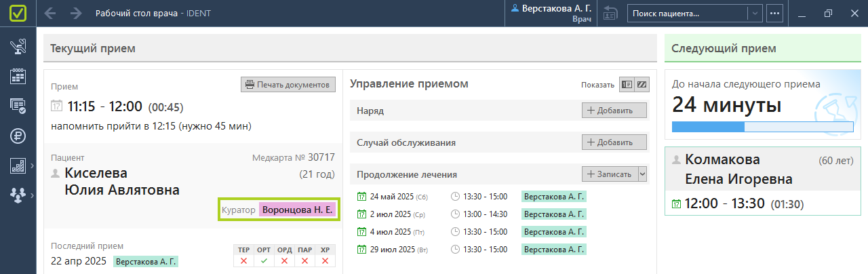Click the next appointment progress bar
Image resolution: width=868 pixels, height=274 pixels.
762,127
